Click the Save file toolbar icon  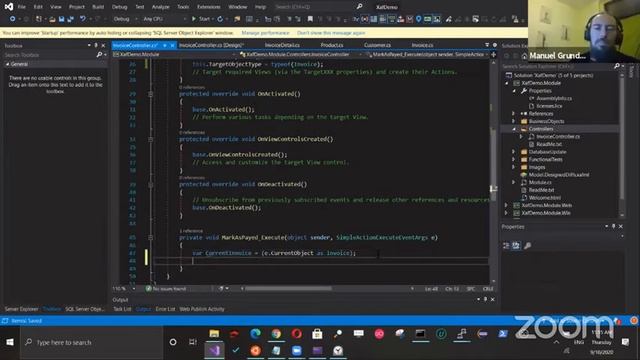(x=61, y=19)
